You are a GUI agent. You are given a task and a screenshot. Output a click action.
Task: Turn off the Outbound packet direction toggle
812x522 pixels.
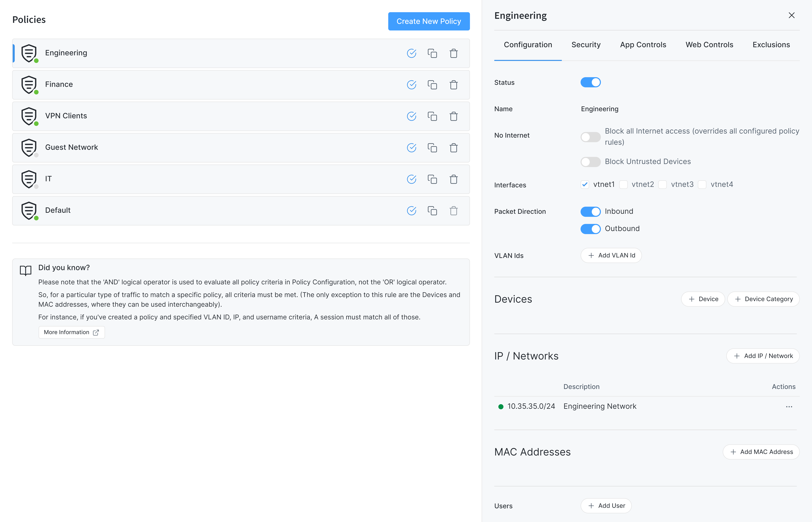point(590,229)
